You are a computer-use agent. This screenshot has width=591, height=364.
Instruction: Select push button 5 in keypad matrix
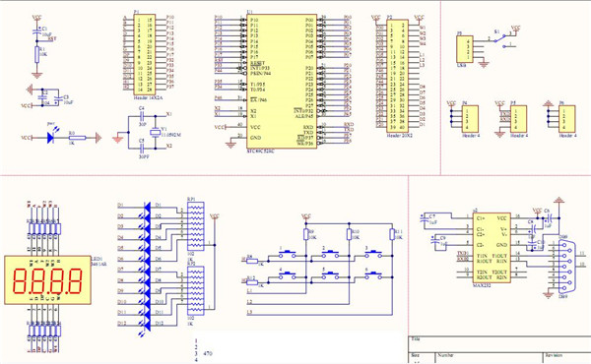[x=330, y=275]
